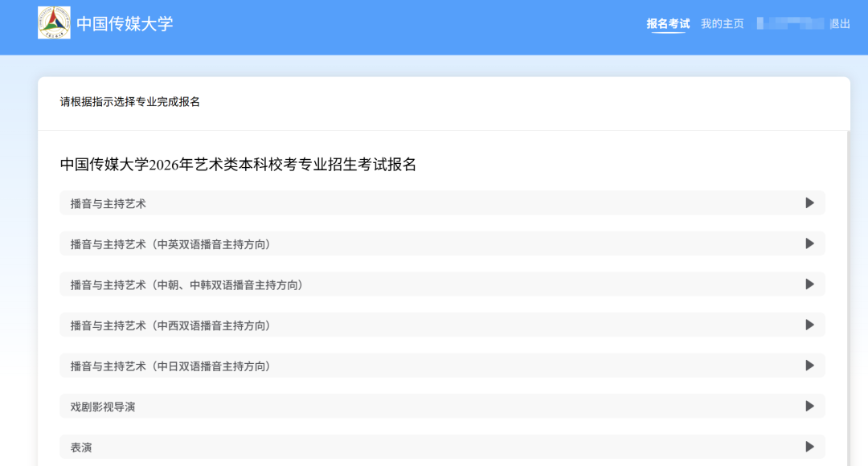Click the 2026年艺术类本科校考专业招生考试报名 heading
The width and height of the screenshot is (868, 466).
[238, 165]
